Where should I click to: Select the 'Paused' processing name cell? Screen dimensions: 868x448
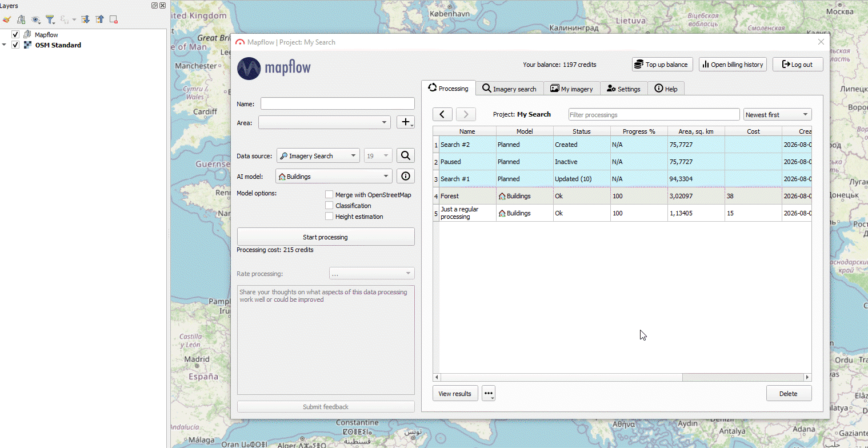467,162
